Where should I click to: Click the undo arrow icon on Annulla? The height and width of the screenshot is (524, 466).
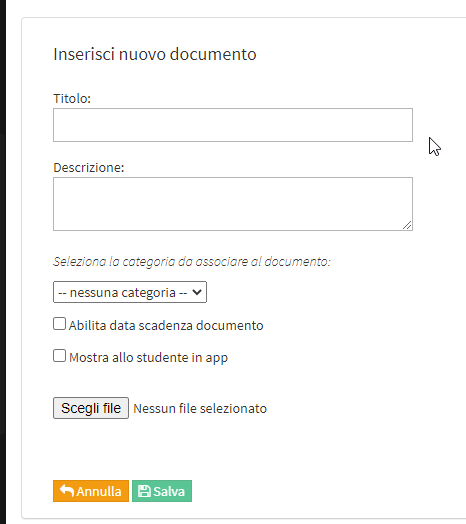coord(67,491)
